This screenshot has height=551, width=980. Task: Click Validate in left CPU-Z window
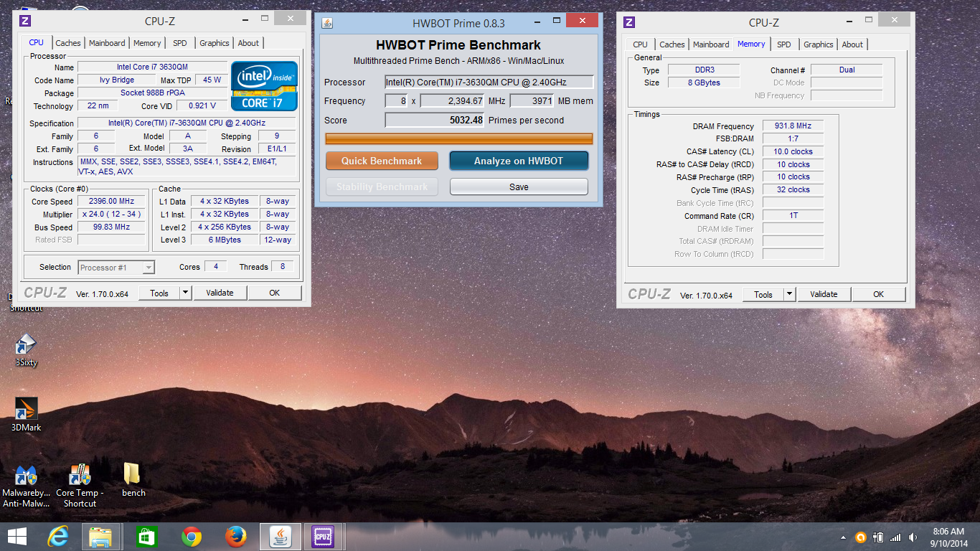point(220,293)
